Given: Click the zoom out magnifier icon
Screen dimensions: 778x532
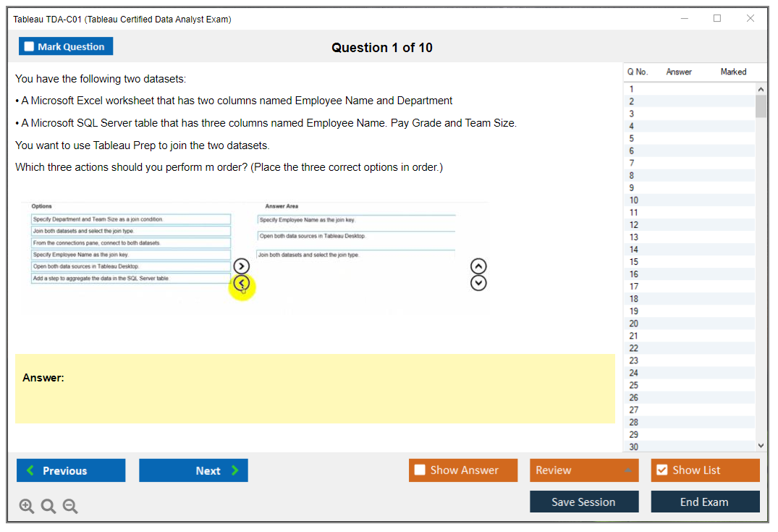Looking at the screenshot, I should [x=70, y=507].
